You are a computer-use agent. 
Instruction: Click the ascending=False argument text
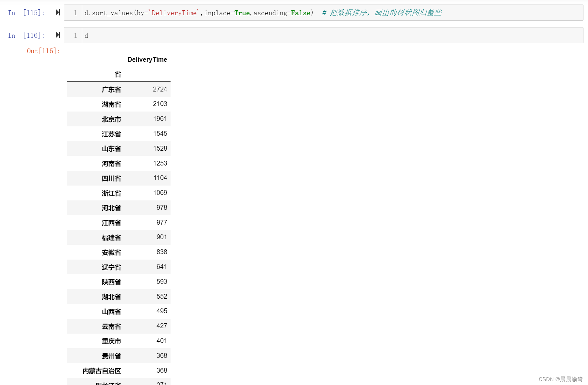click(283, 13)
